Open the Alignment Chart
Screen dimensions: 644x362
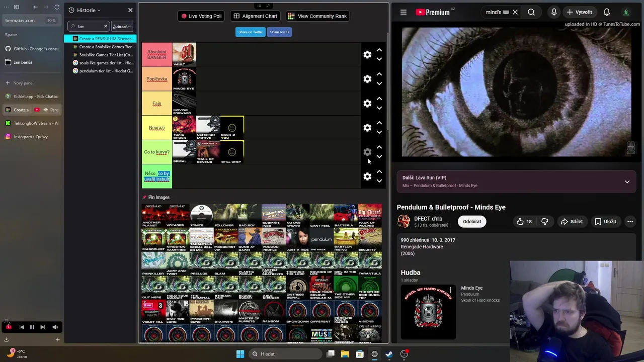tap(255, 16)
